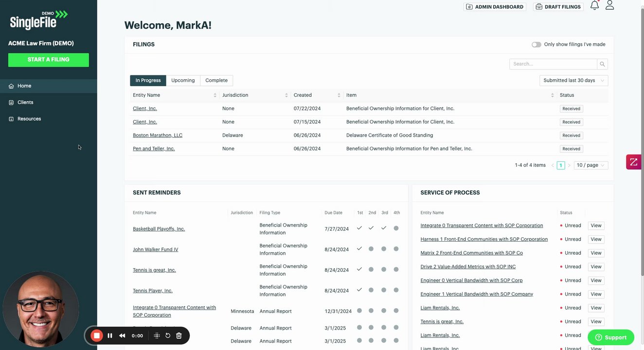This screenshot has width=644, height=350.
Task: Open Resources in the sidebar
Action: pyautogui.click(x=49, y=119)
